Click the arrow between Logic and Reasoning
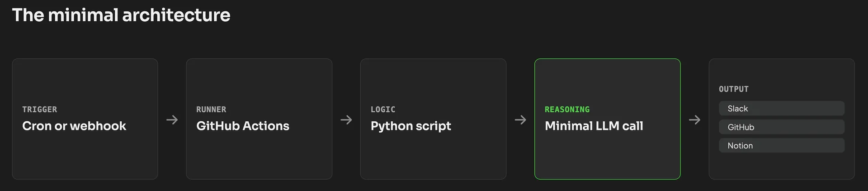The image size is (868, 191). 520,119
